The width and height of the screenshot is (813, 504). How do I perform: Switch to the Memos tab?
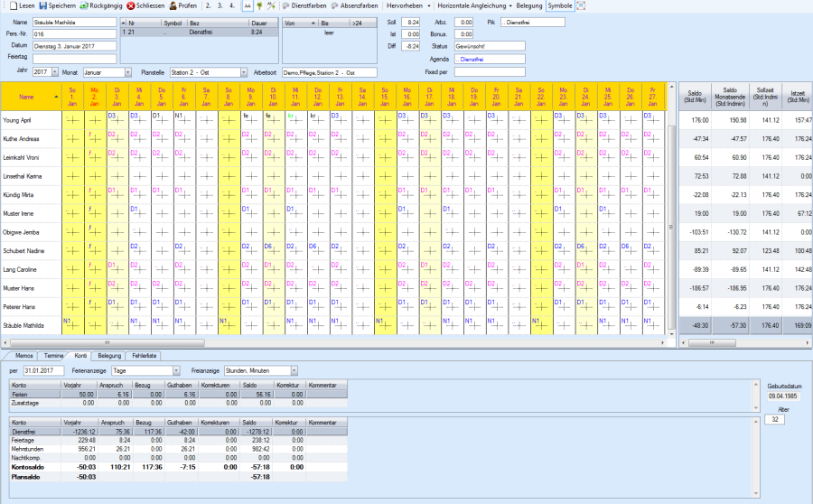[24, 356]
